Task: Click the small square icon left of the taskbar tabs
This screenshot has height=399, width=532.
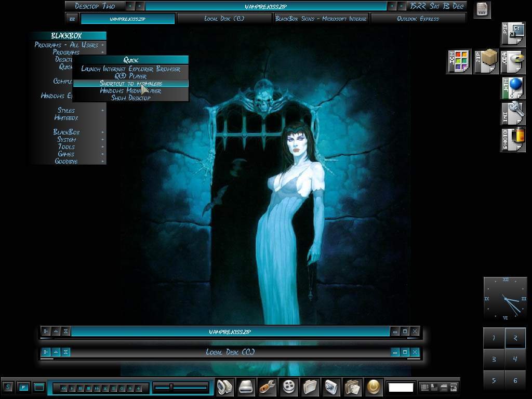Action: 72,19
